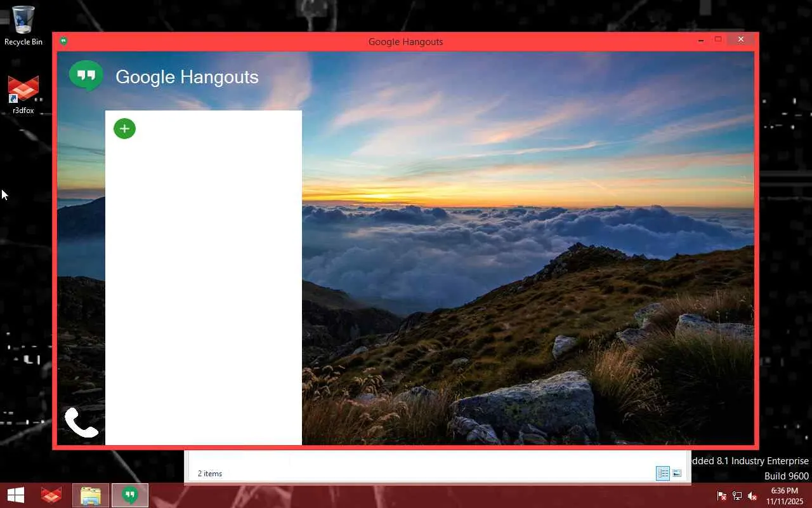
Task: Click the "Google Hangouts" header text
Action: coord(187,77)
